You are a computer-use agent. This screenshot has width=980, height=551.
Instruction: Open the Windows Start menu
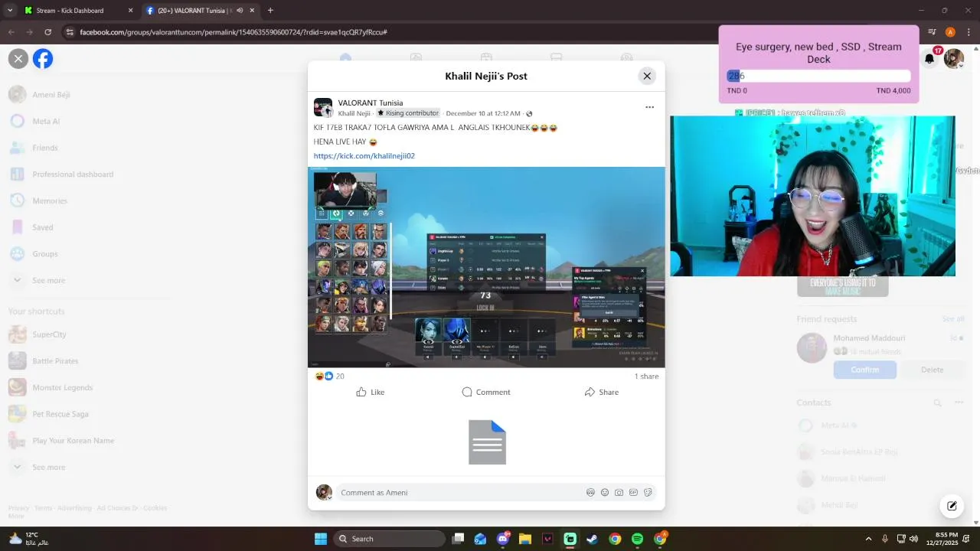[x=321, y=539]
